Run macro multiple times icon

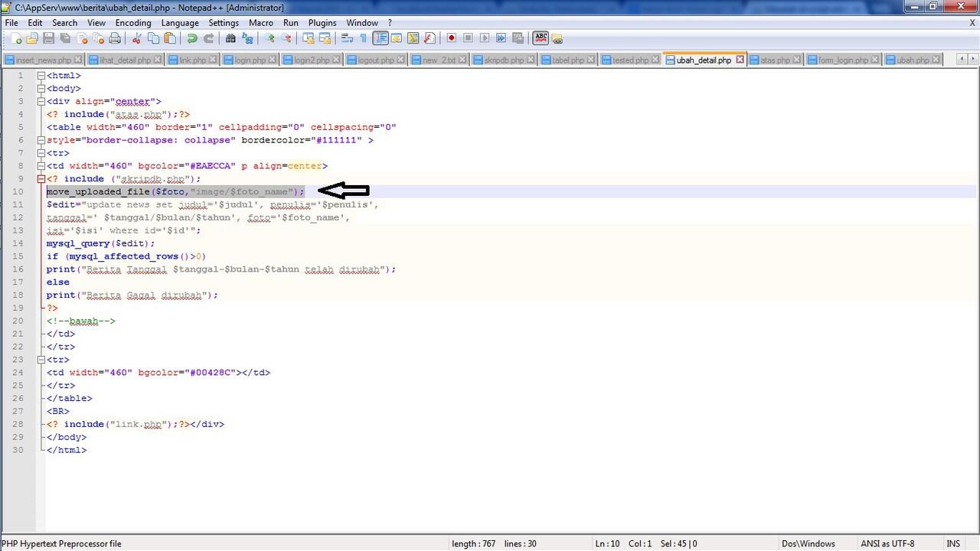pos(501,38)
